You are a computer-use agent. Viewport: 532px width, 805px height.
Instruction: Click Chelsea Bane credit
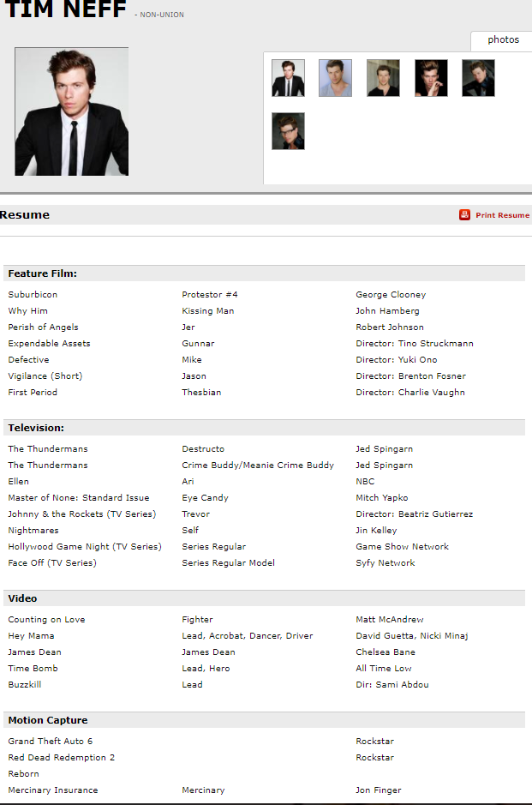coord(386,652)
